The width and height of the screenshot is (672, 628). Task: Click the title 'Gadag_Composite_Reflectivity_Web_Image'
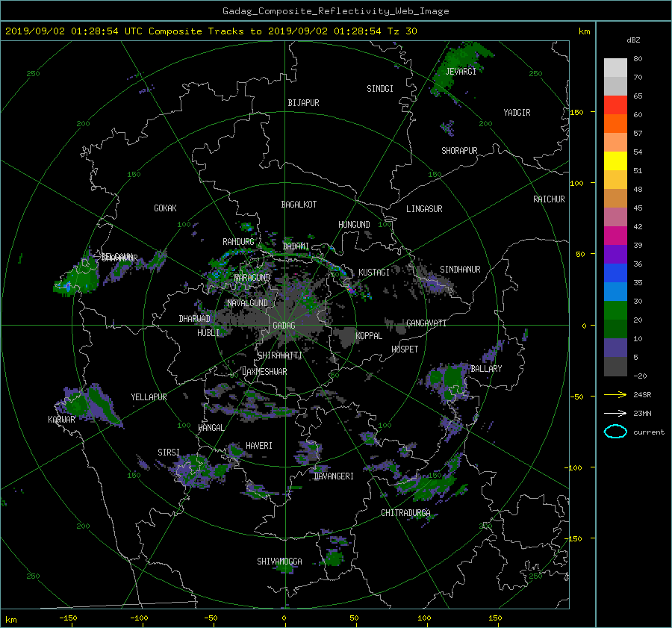pyautogui.click(x=335, y=11)
